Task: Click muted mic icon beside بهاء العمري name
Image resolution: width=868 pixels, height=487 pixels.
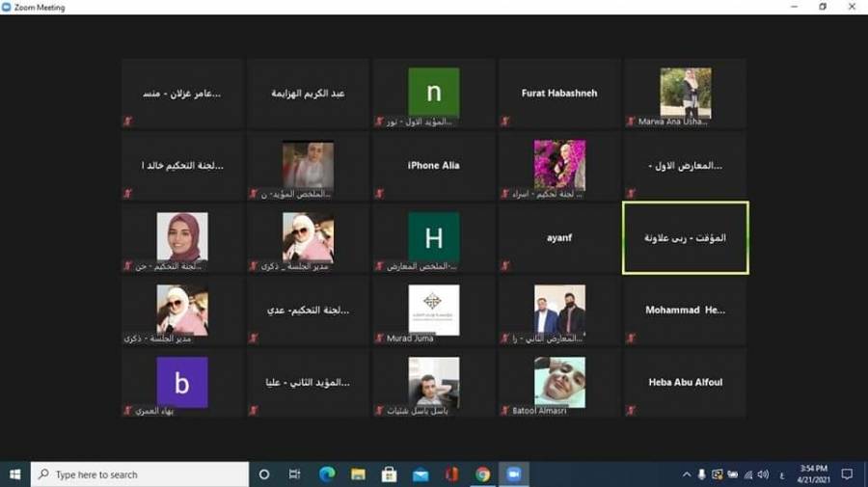Action: (128, 411)
